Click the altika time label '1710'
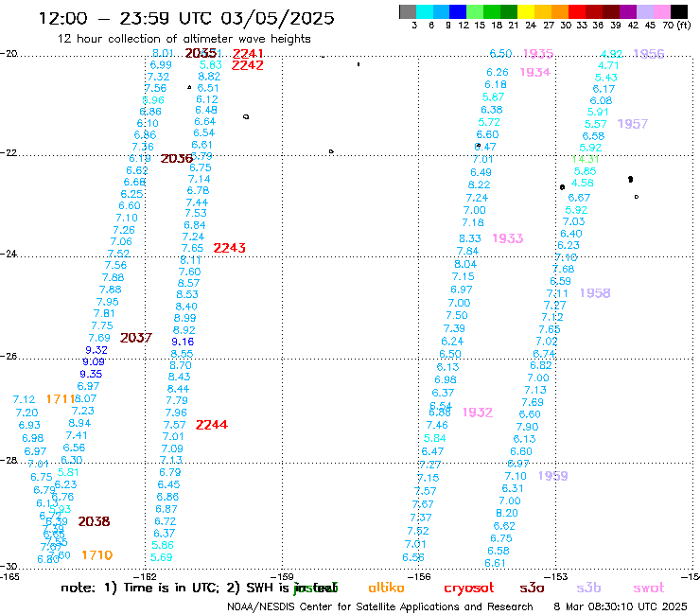The height and width of the screenshot is (615, 700). point(96,555)
